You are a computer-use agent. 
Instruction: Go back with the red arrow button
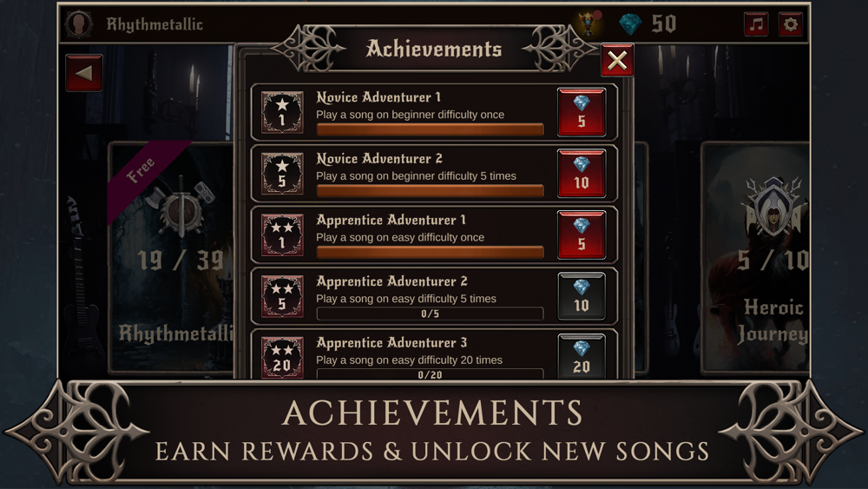(84, 73)
